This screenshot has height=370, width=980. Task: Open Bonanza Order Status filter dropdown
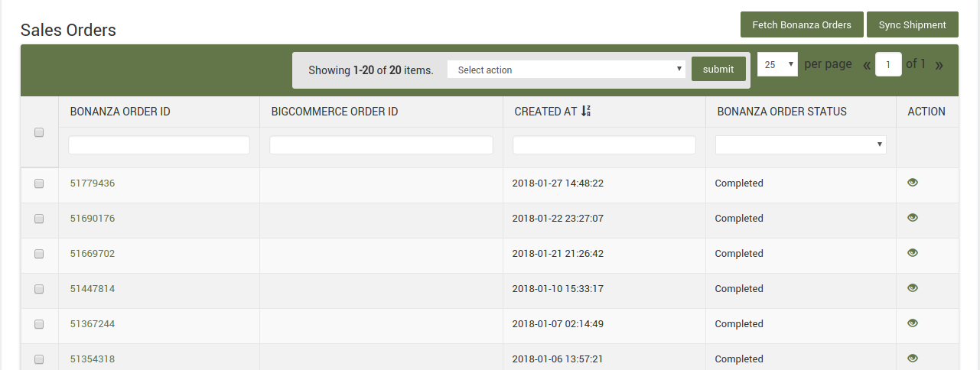click(800, 144)
